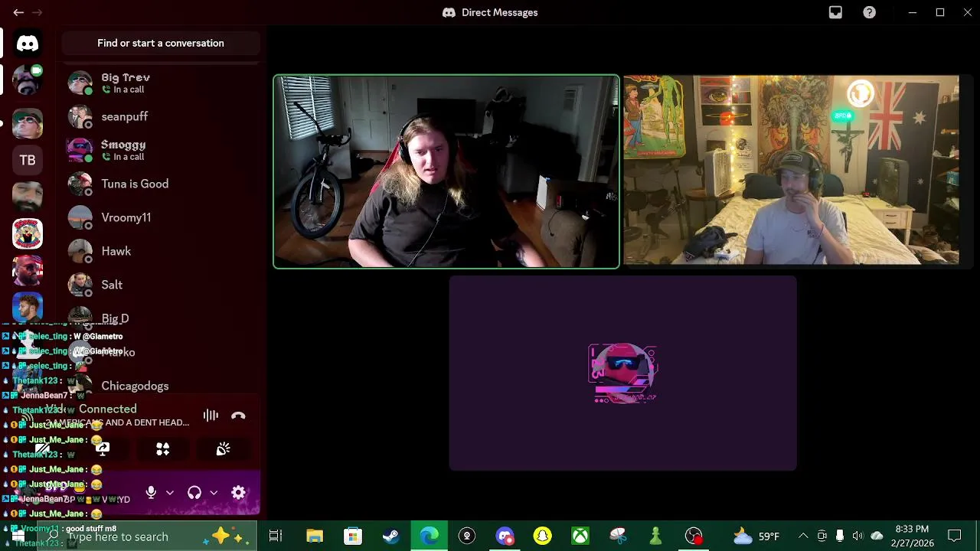Mute the microphone
980x551 pixels.
click(151, 493)
